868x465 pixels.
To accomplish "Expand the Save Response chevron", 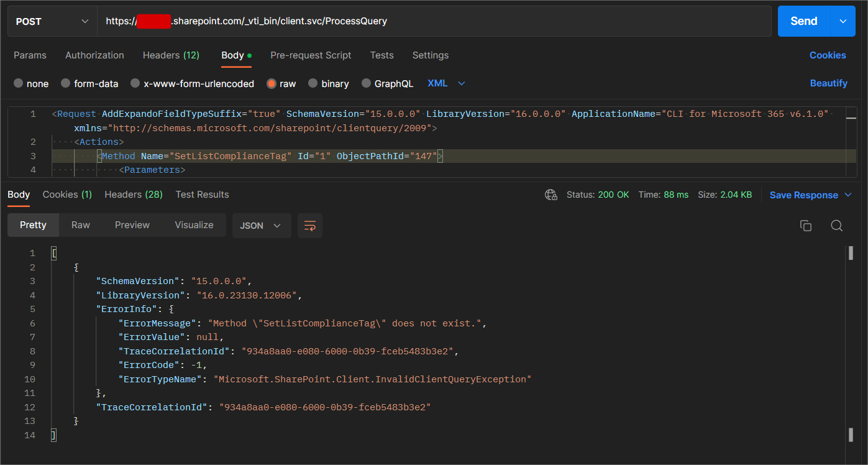I will coord(848,195).
